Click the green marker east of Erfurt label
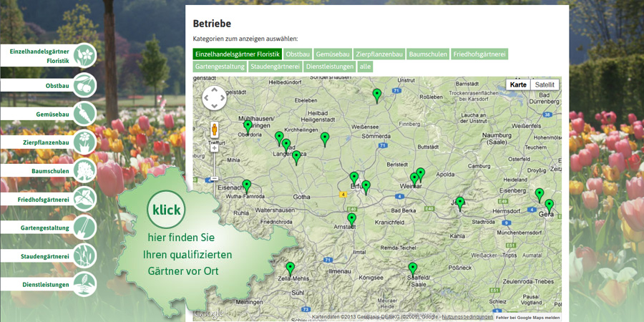 click(366, 187)
